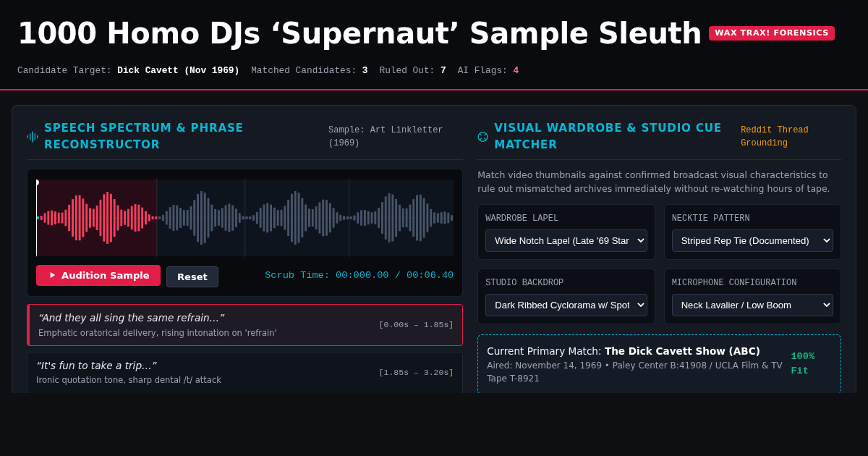Click the page title Sample Sleuth heading
Image resolution: width=868 pixels, height=456 pixels.
(x=359, y=33)
